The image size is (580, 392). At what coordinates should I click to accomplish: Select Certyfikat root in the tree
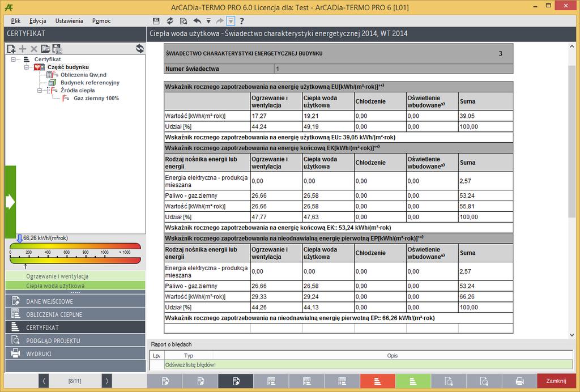tap(48, 59)
